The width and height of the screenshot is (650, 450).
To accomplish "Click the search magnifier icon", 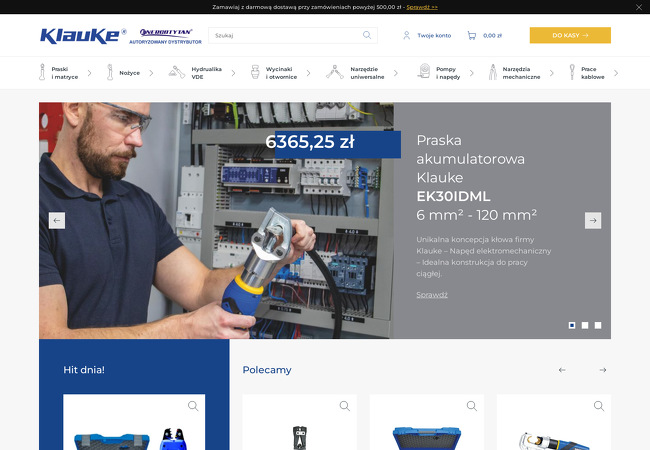I will [367, 35].
